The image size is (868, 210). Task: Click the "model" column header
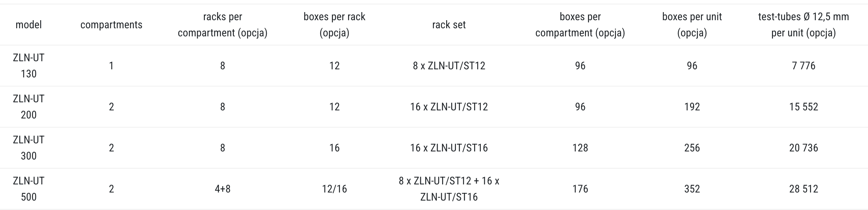point(29,25)
